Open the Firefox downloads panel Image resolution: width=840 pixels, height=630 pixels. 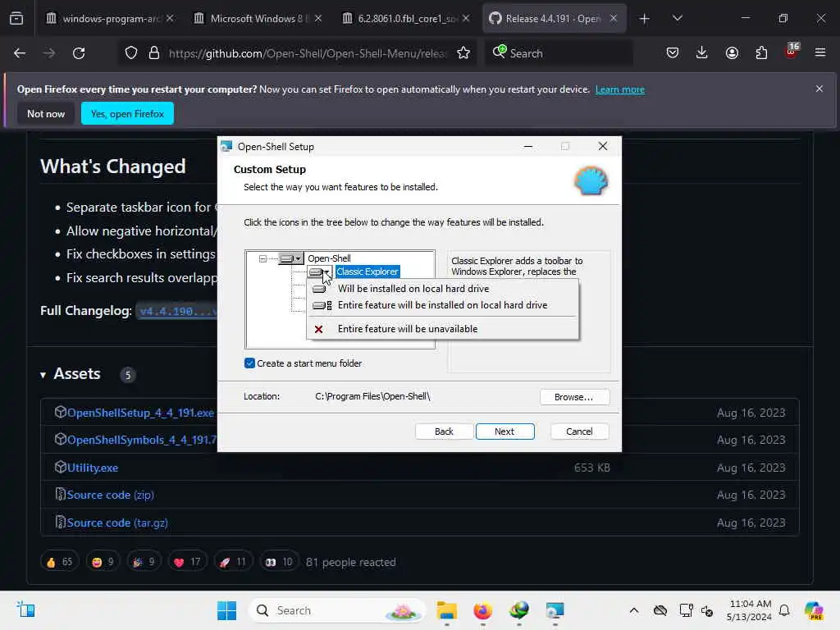point(702,53)
